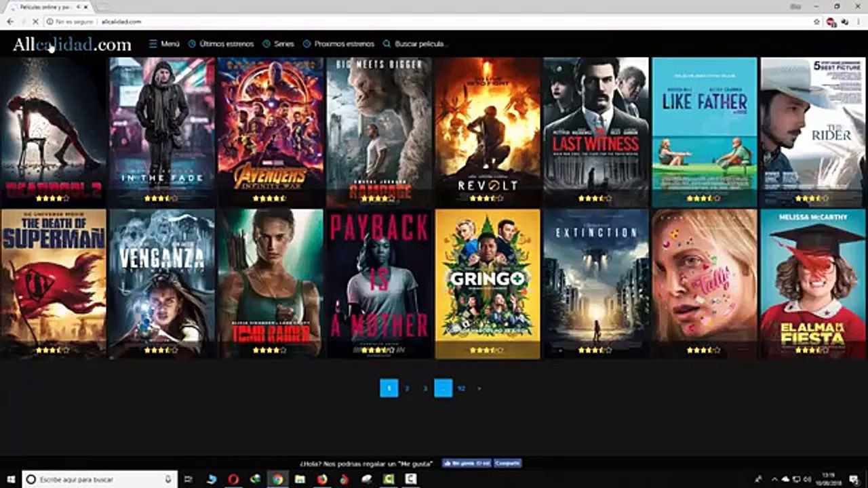The height and width of the screenshot is (488, 868).
Task: Stop page loading with X button
Action: [x=35, y=22]
